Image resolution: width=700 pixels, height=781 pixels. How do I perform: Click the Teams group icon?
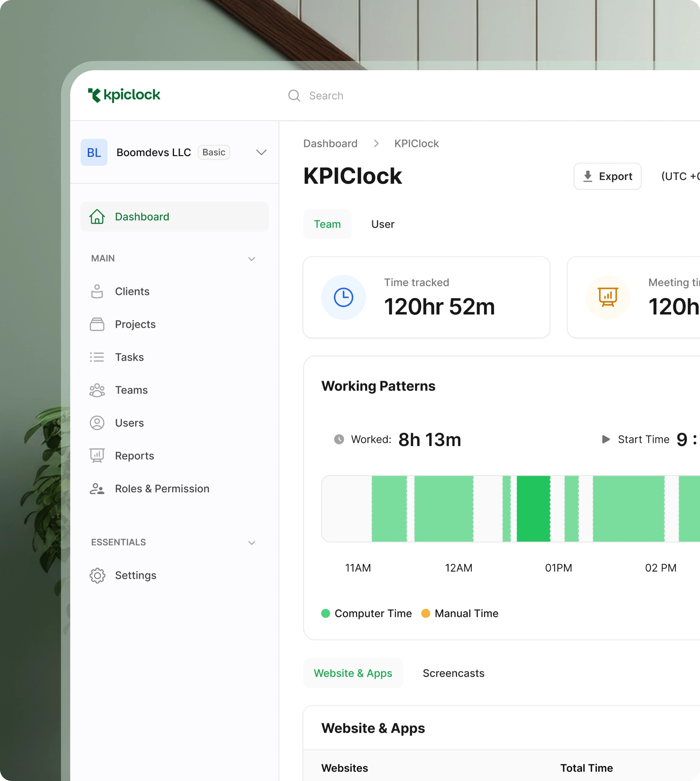pyautogui.click(x=97, y=390)
